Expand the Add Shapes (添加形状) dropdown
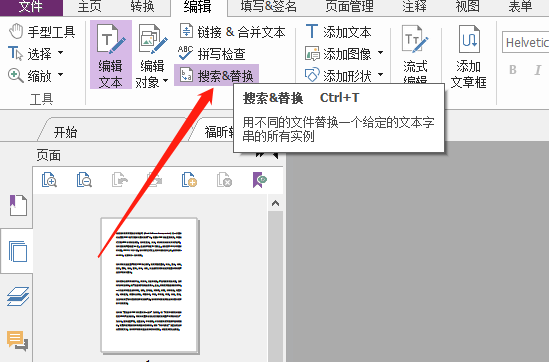The image size is (549, 362). coord(380,74)
